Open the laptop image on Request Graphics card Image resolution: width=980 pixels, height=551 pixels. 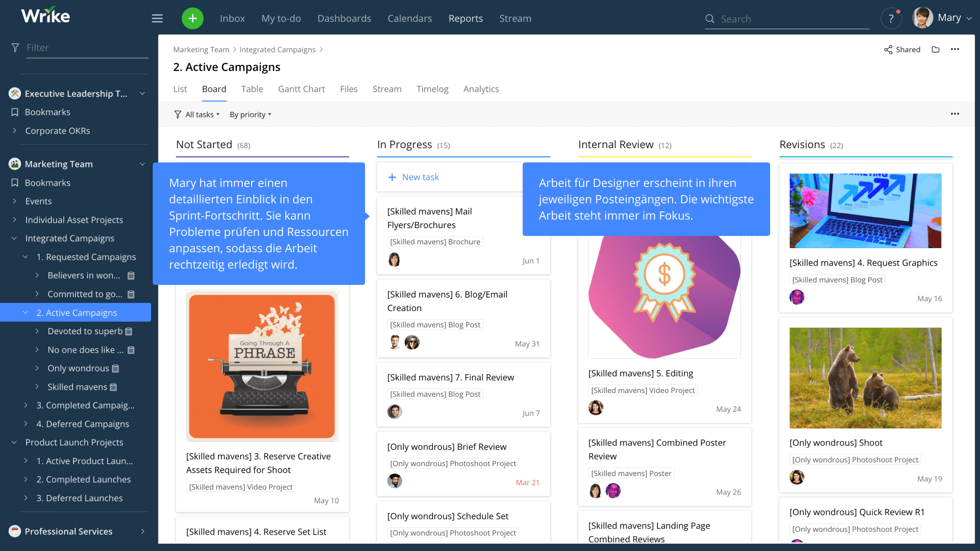click(865, 211)
